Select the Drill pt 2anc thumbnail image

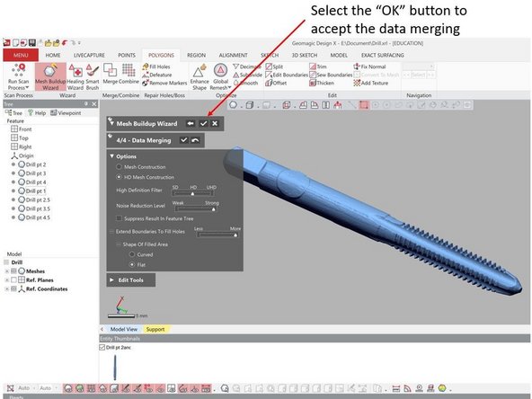pos(115,368)
